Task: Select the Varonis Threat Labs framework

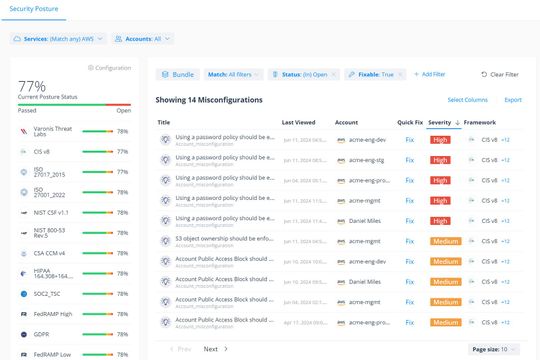Action: 53,131
